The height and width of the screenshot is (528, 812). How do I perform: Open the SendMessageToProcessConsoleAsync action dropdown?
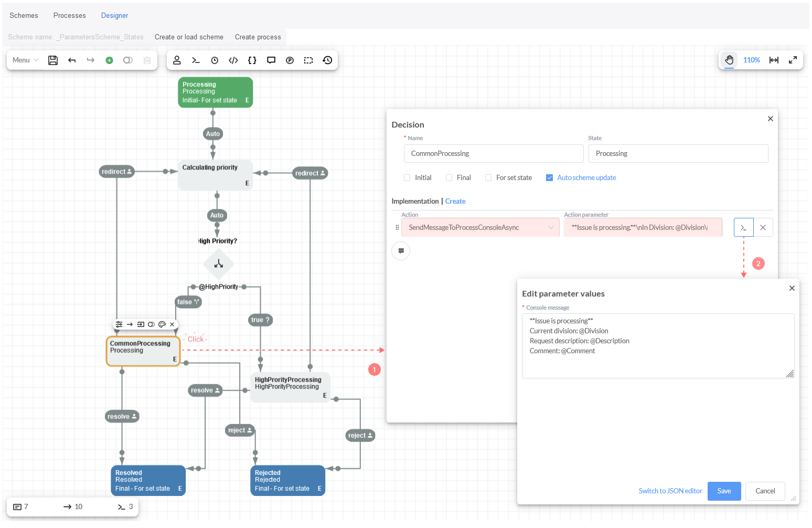pyautogui.click(x=480, y=228)
